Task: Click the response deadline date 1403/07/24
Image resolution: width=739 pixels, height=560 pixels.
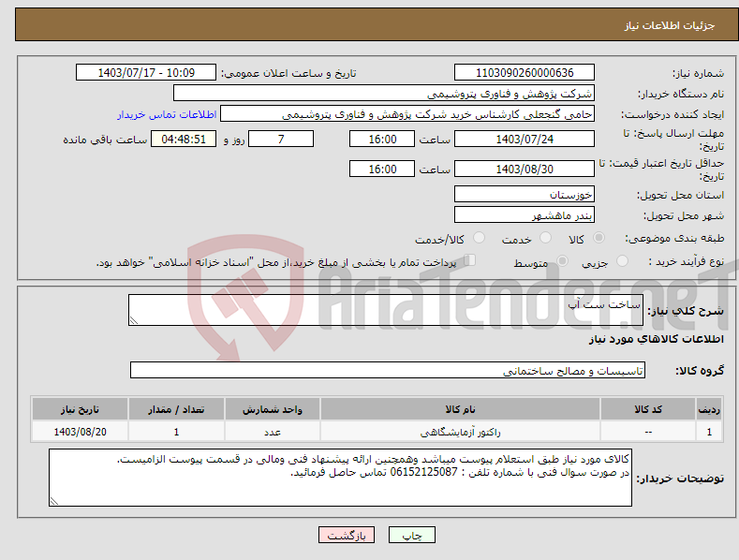Action: tap(525, 139)
